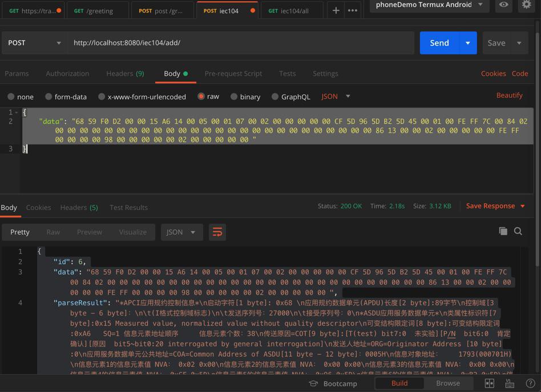The image size is (541, 392).
Task: Switch to POST post /gr... request tab
Action: (162, 11)
